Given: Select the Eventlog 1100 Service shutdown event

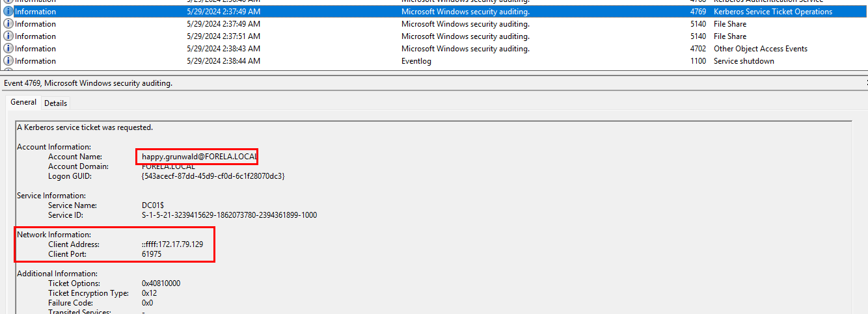Looking at the screenshot, I should click(x=434, y=61).
